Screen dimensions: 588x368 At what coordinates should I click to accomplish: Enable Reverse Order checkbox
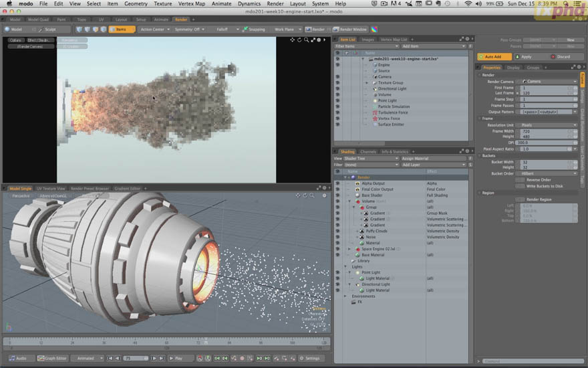[x=520, y=180]
